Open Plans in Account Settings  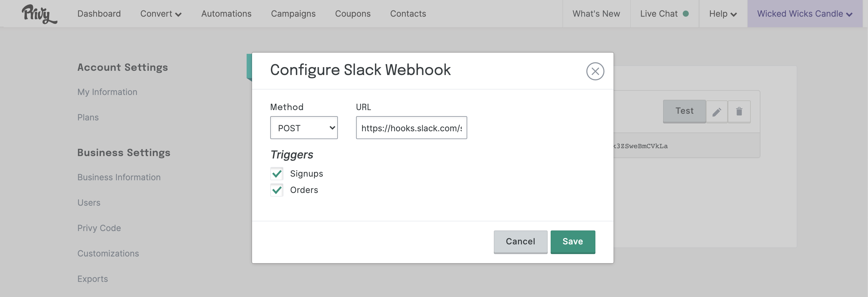coord(88,117)
